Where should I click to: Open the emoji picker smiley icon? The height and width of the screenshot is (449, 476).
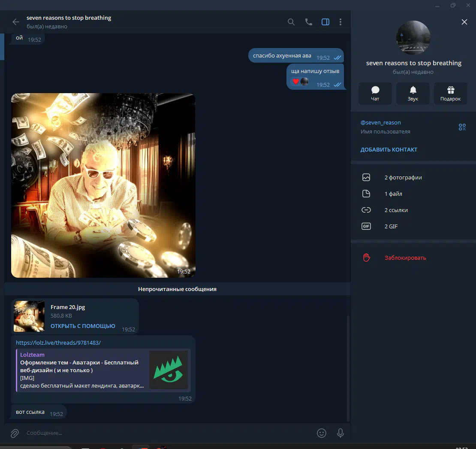(x=322, y=433)
